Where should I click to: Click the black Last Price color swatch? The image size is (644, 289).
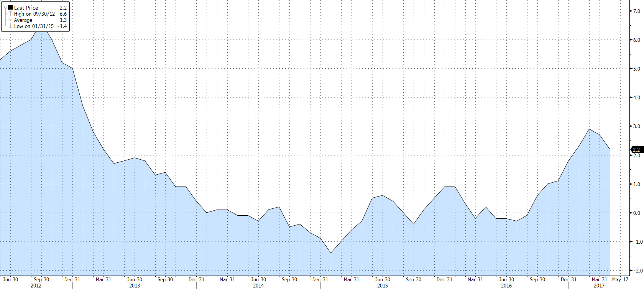coord(10,7)
